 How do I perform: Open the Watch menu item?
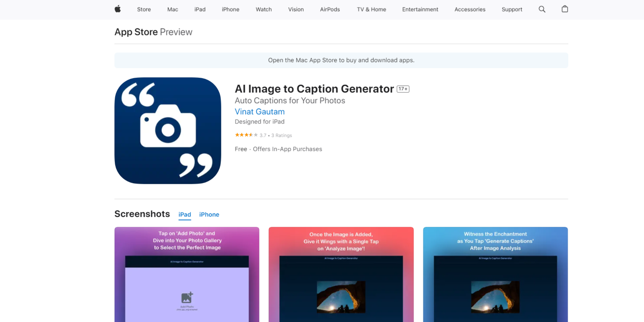tap(264, 9)
